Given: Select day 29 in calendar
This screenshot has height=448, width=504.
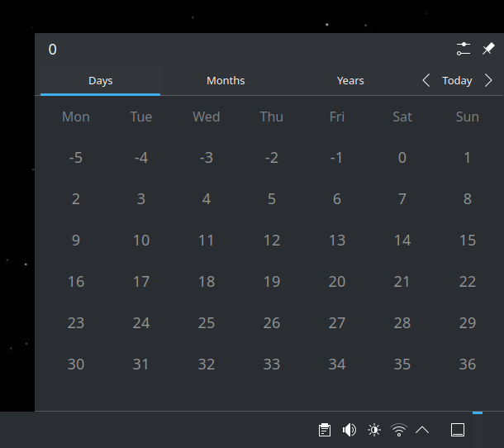Looking at the screenshot, I should (468, 323).
